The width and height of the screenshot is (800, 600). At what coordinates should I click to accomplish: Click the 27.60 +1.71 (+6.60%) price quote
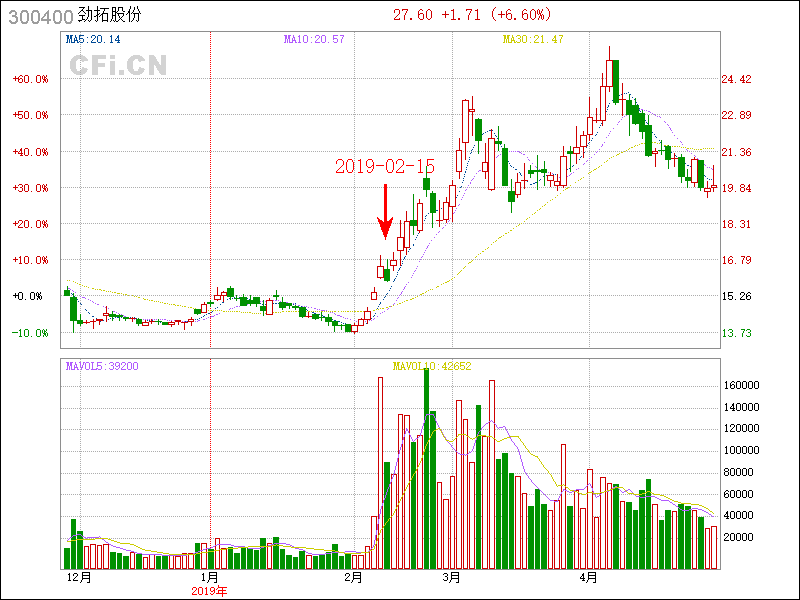tap(472, 14)
